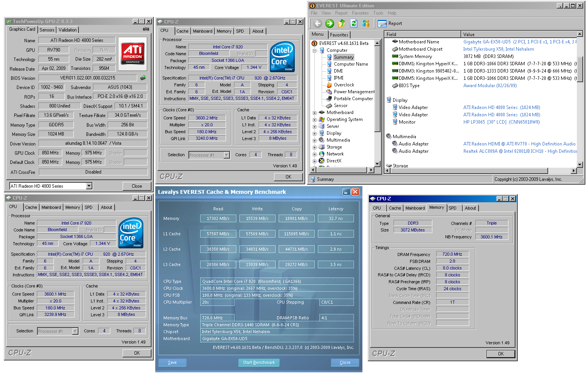588x375 pixels.
Task: Expand the Operating System tree node
Action: point(315,120)
